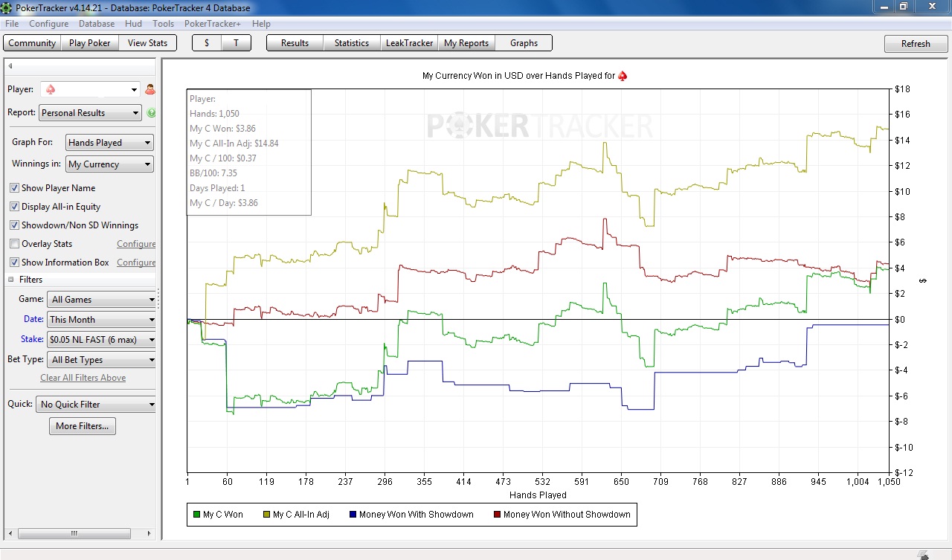The width and height of the screenshot is (952, 560).
Task: Open the Player selection dropdown
Action: [x=90, y=89]
